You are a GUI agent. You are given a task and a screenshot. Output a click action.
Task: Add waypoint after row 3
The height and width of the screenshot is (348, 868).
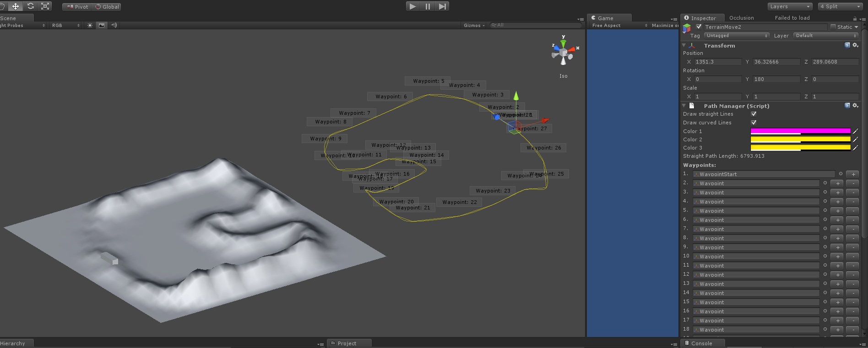pyautogui.click(x=837, y=193)
